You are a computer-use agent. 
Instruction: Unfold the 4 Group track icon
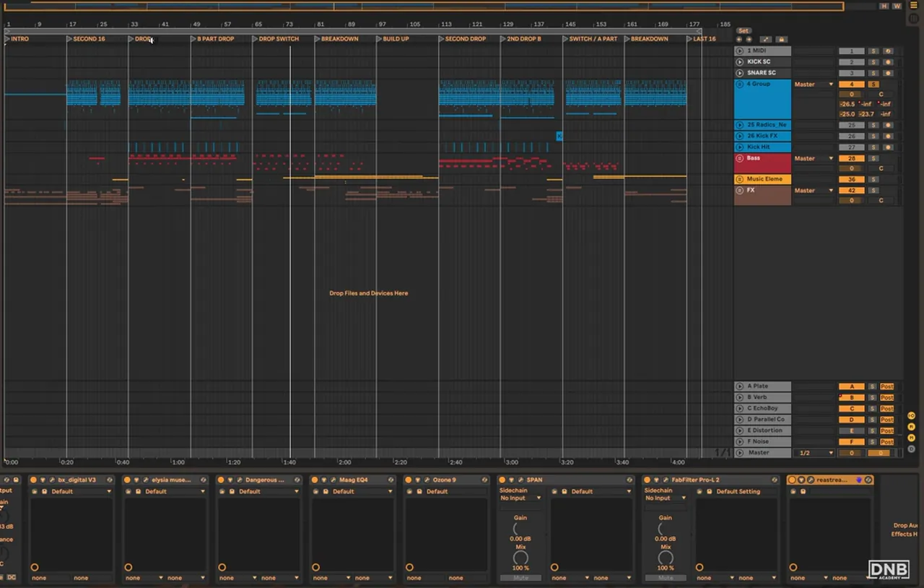click(740, 85)
